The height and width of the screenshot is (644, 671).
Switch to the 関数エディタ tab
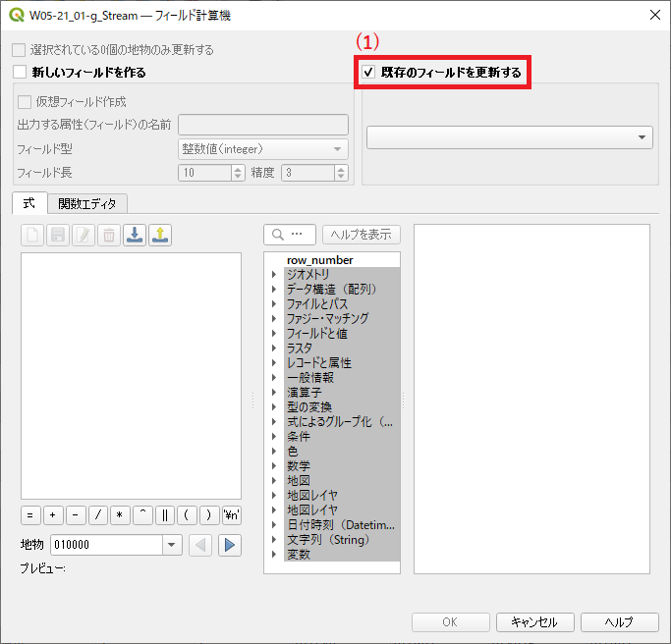pos(86,203)
